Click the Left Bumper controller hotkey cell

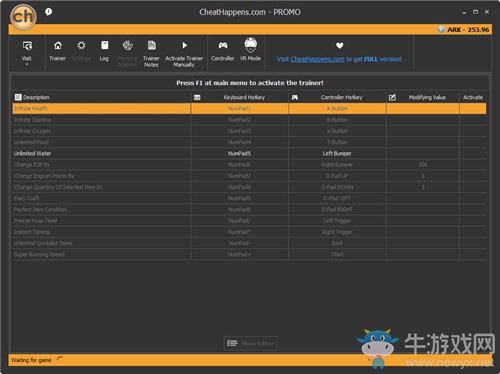tap(337, 153)
